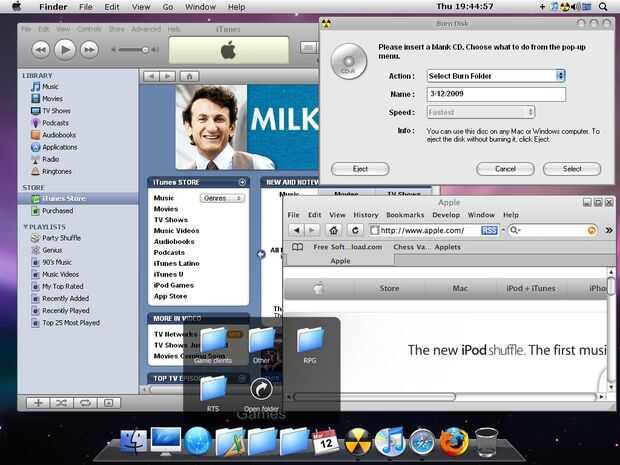
Task: Click the browser home button
Action: pos(333,230)
